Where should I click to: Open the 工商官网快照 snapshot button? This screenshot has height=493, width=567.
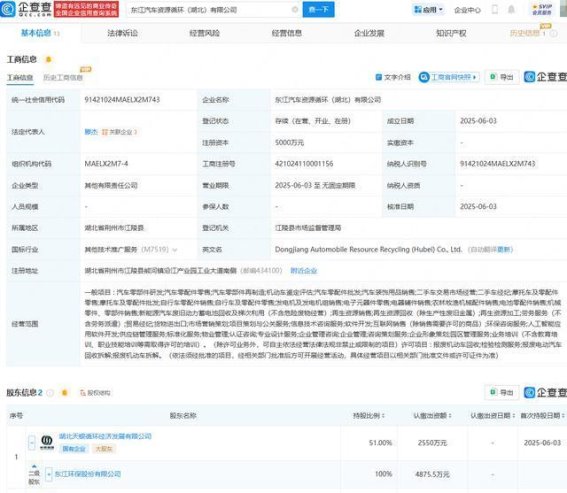click(449, 77)
